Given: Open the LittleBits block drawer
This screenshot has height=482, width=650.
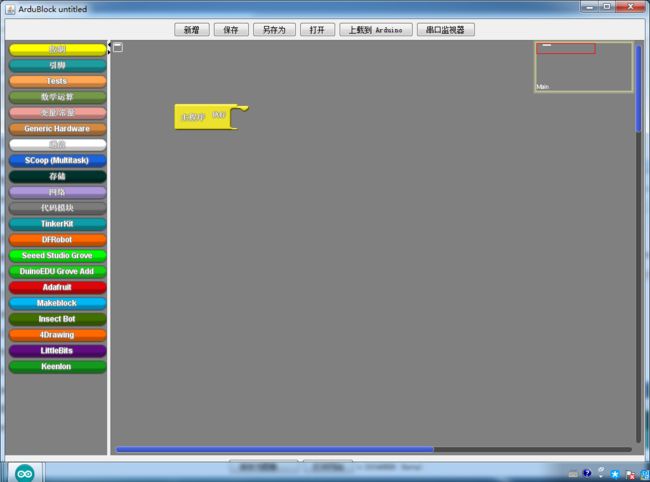Looking at the screenshot, I should [58, 351].
